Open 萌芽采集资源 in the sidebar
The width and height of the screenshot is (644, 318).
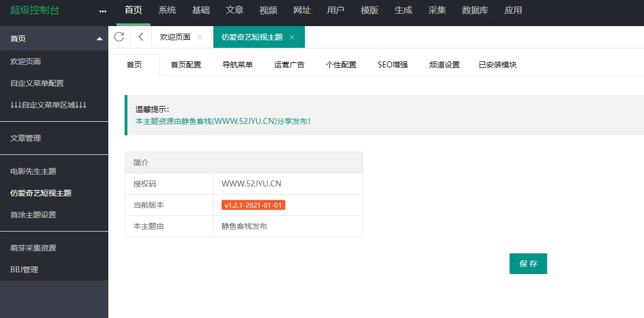[33, 248]
